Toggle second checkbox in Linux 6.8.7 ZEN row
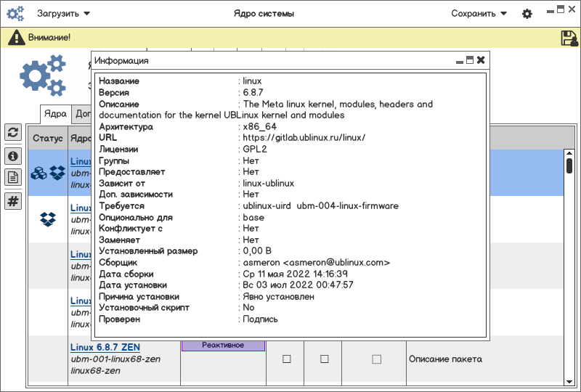 coord(325,359)
